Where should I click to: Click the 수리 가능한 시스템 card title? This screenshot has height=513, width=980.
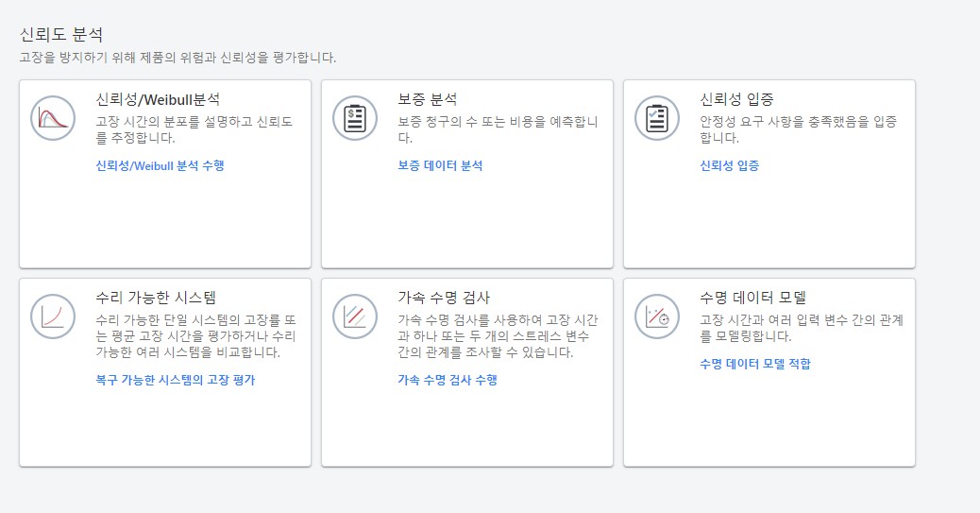pyautogui.click(x=157, y=298)
